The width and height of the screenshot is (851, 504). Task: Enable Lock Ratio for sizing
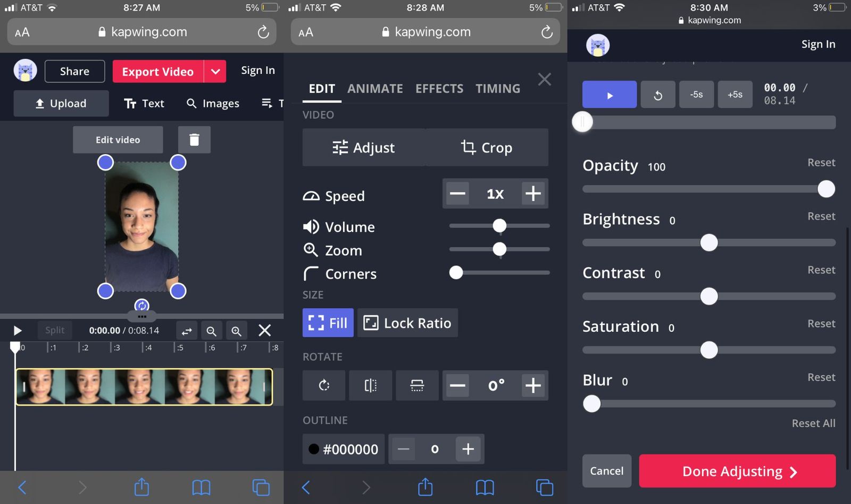[x=407, y=323]
